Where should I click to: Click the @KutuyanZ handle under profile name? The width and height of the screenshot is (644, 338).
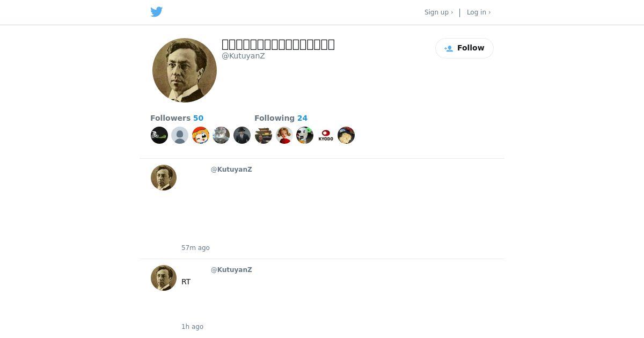coord(243,56)
